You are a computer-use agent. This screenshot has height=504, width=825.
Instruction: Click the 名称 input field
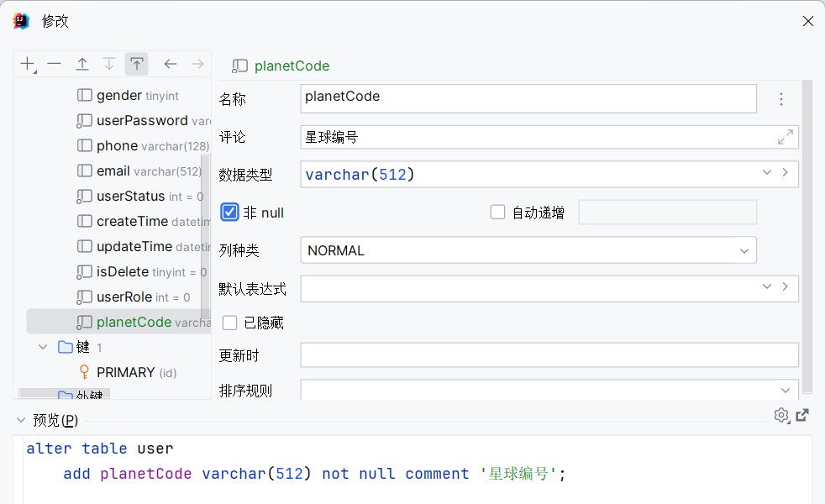528,98
